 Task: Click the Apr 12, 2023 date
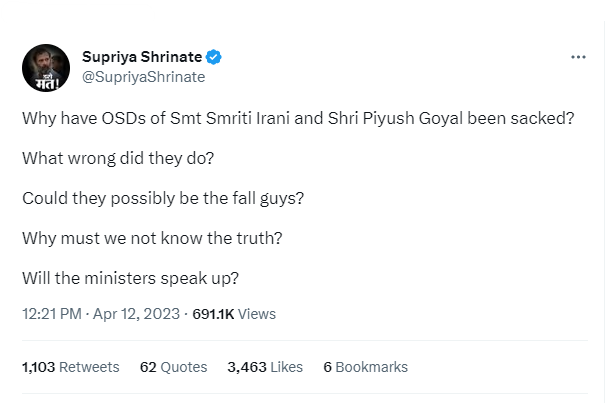point(136,314)
